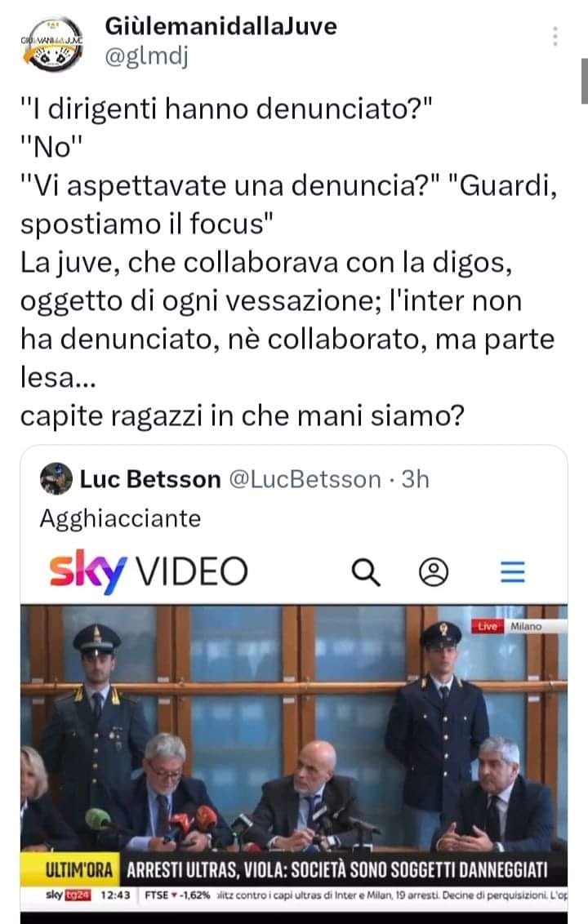Click the Luc Betsson avatar picture
The image size is (588, 924).
(56, 478)
